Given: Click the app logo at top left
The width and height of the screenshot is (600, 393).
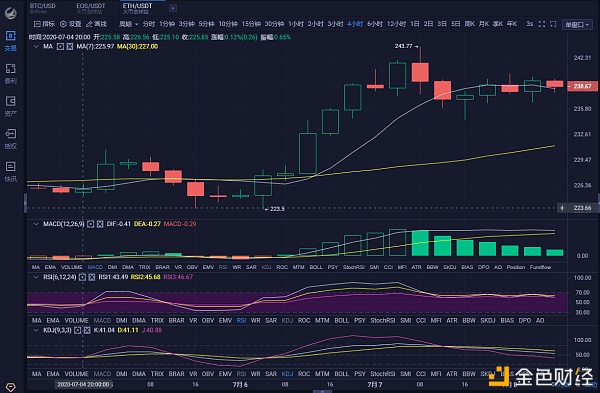Looking at the screenshot, I should [10, 13].
